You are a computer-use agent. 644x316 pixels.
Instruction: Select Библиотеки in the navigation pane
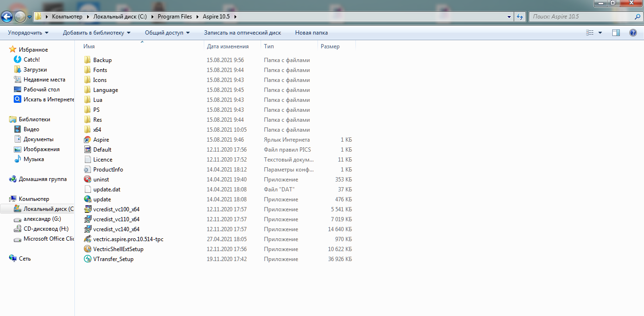point(34,119)
